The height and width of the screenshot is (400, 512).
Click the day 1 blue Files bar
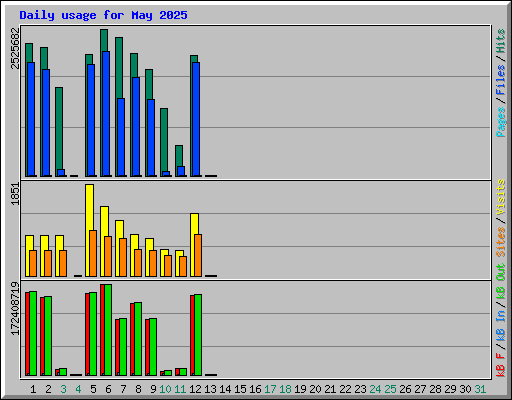[31, 119]
